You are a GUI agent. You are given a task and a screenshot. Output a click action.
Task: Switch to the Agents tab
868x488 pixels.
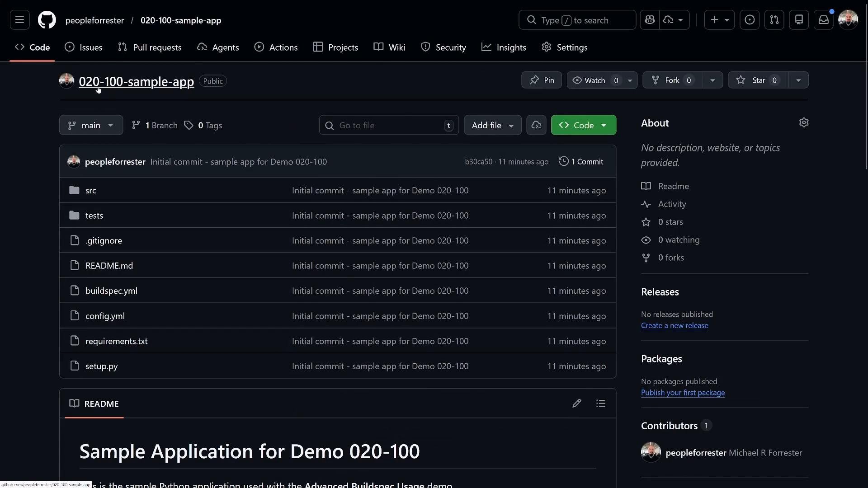pos(218,47)
